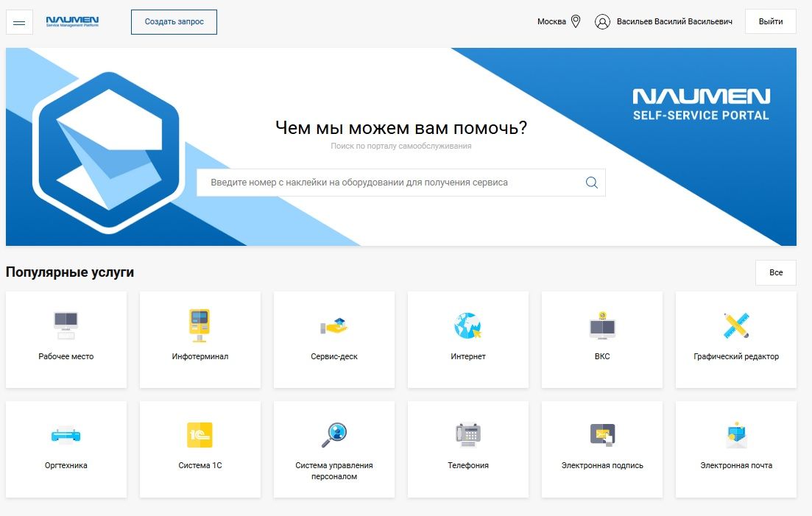Click the Поиск по порталу самообслуживания subtitle

tap(400, 146)
